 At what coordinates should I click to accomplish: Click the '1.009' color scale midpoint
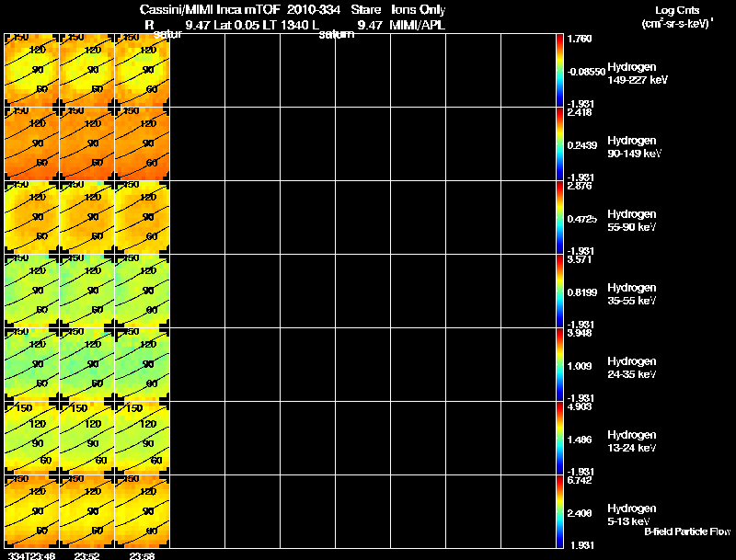(x=580, y=366)
